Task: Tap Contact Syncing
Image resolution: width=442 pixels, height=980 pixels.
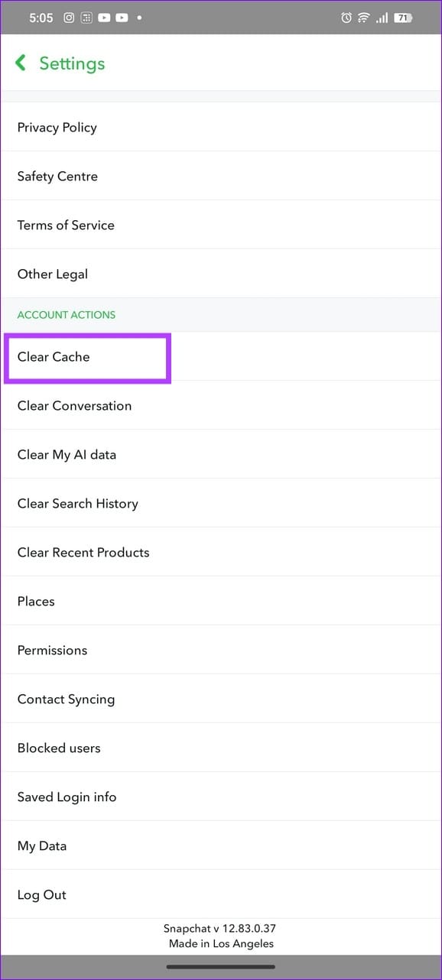Action: pyautogui.click(x=66, y=699)
